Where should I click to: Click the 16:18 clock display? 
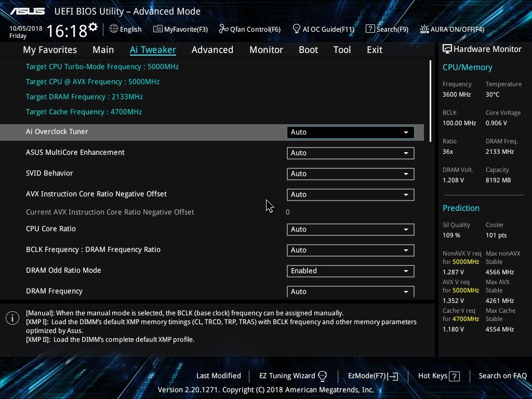[x=66, y=31]
